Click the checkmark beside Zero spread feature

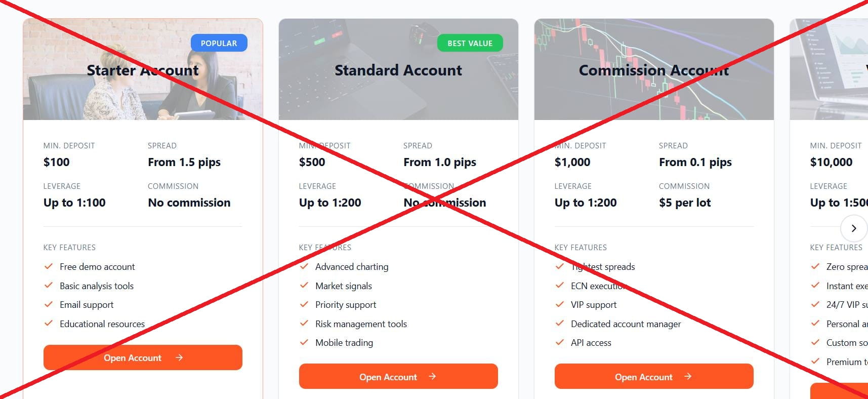click(816, 266)
